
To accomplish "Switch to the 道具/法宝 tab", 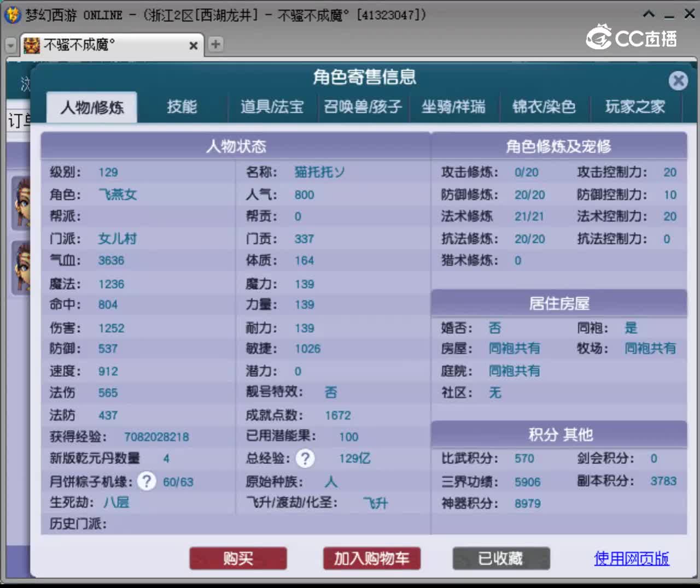I will (x=272, y=107).
